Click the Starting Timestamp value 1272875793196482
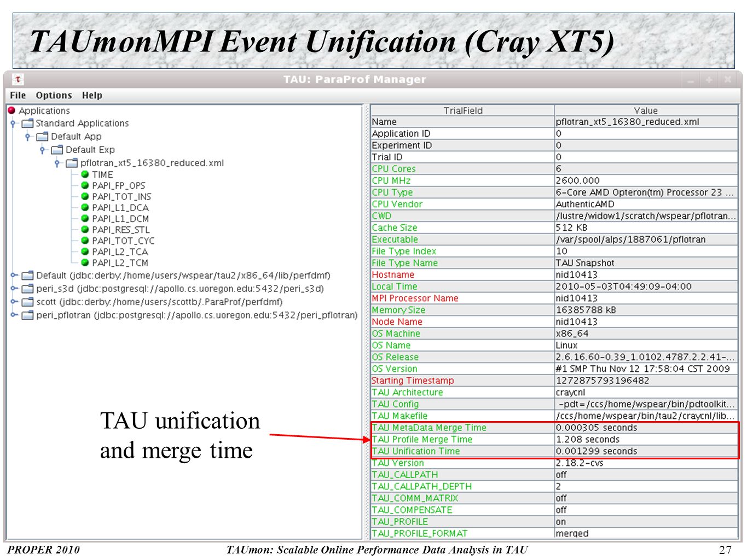This screenshot has height=560, width=747. pos(646,381)
